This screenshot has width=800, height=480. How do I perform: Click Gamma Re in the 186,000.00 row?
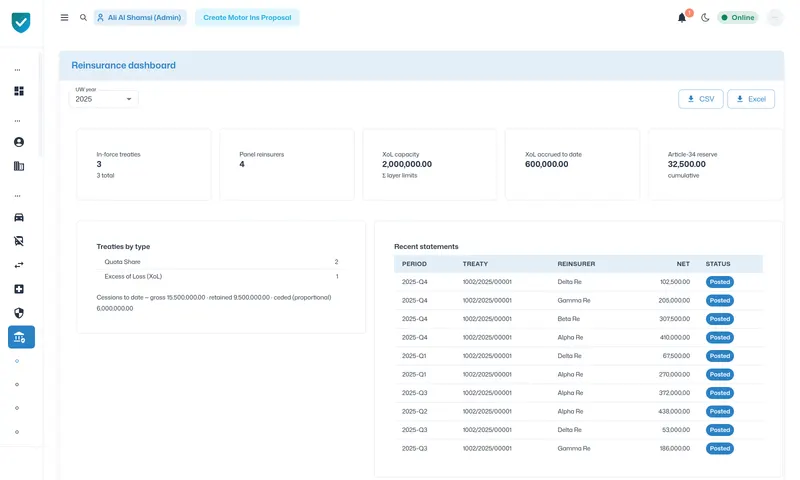click(574, 448)
